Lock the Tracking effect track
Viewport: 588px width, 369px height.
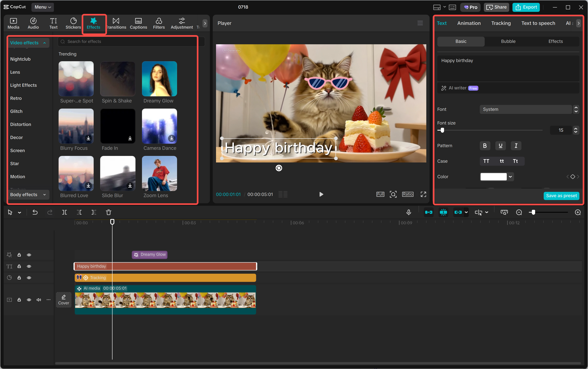tap(19, 278)
